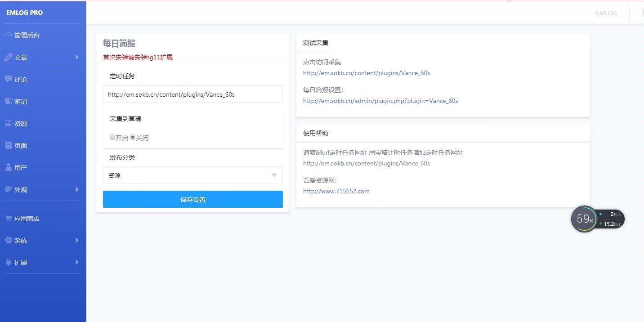This screenshot has width=644, height=322.
Task: Enable the 开启 radio for 采集到草稿
Action: [x=112, y=137]
